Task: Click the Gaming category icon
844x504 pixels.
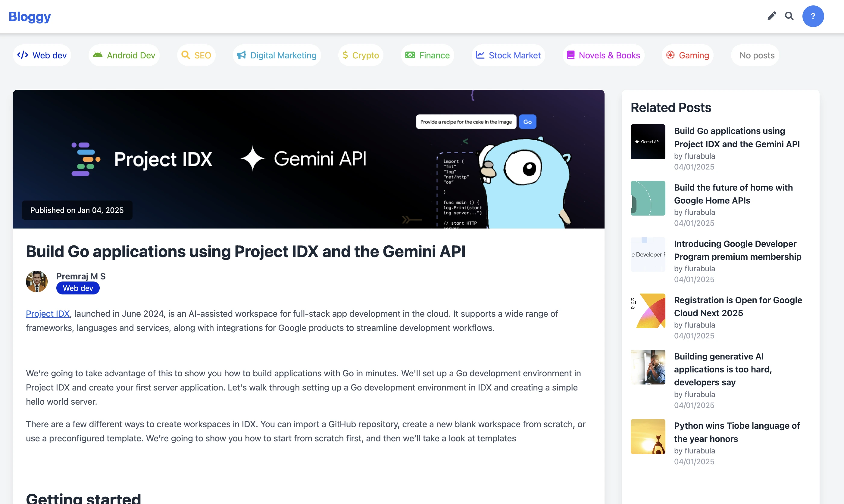Action: pos(670,55)
